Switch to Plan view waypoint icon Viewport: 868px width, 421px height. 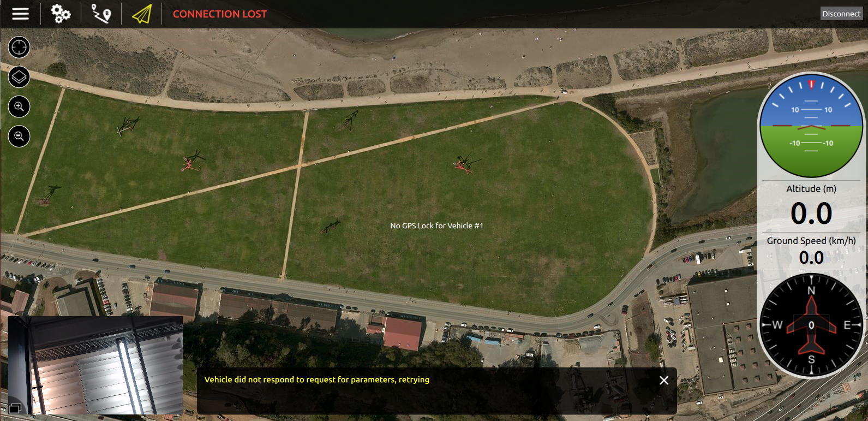pyautogui.click(x=101, y=14)
